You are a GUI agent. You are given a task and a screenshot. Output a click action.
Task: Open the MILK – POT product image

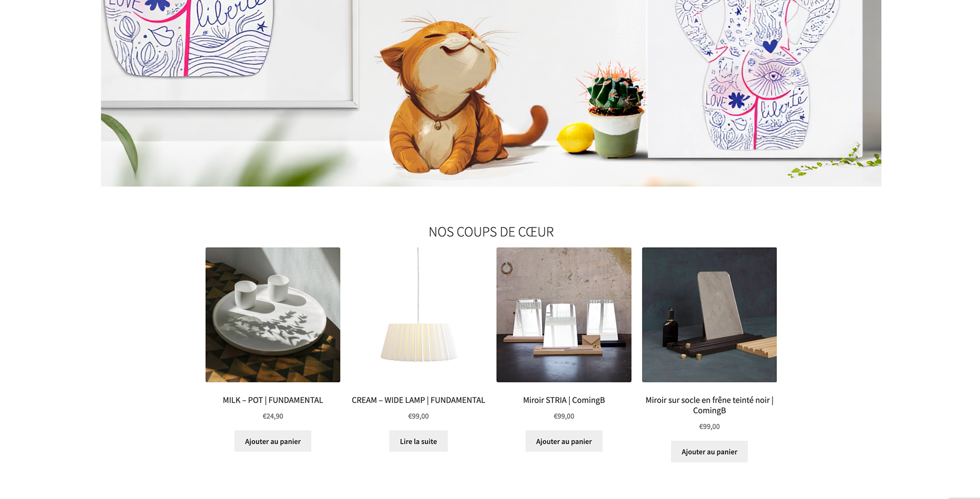coord(273,315)
